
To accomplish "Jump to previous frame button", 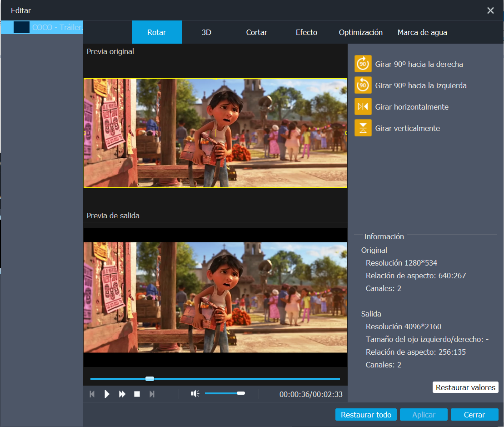I will (x=92, y=394).
